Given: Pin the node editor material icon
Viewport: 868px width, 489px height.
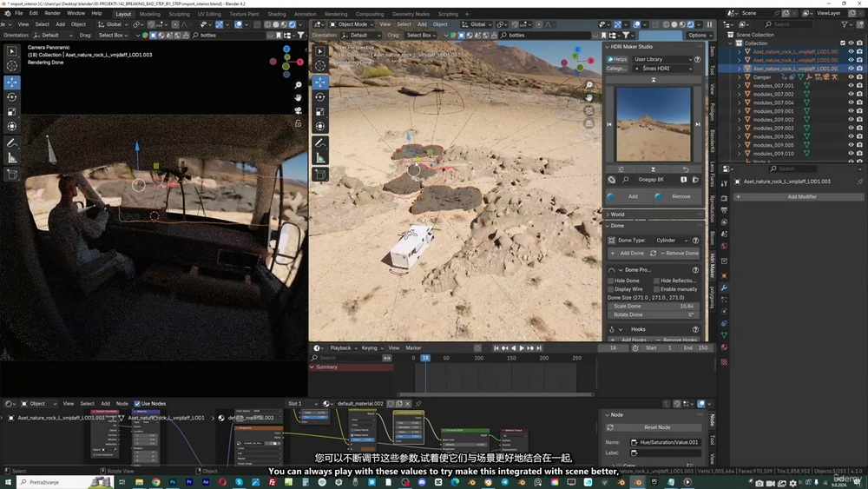Looking at the screenshot, I should (x=418, y=404).
